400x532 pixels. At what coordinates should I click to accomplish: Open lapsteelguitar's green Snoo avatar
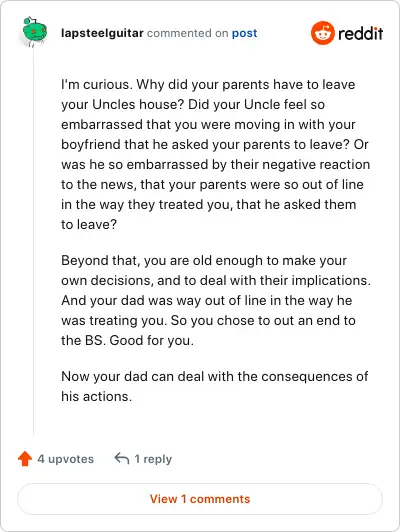(x=33, y=32)
